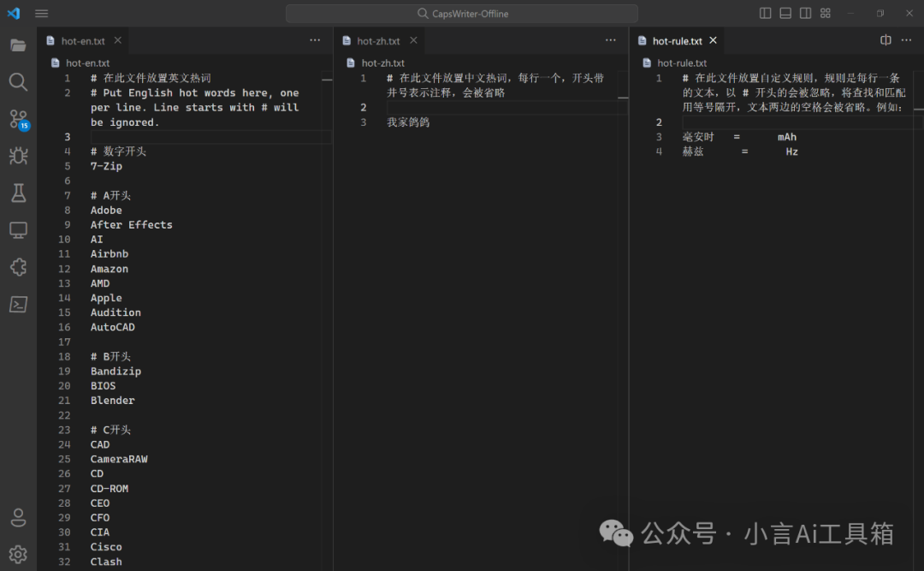Switch to the hot-en.txt tab
924x571 pixels.
[x=83, y=41]
